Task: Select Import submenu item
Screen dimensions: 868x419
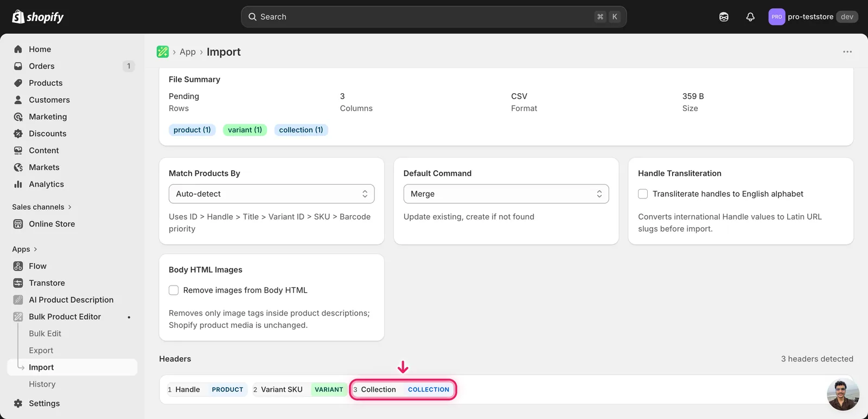Action: click(72, 367)
